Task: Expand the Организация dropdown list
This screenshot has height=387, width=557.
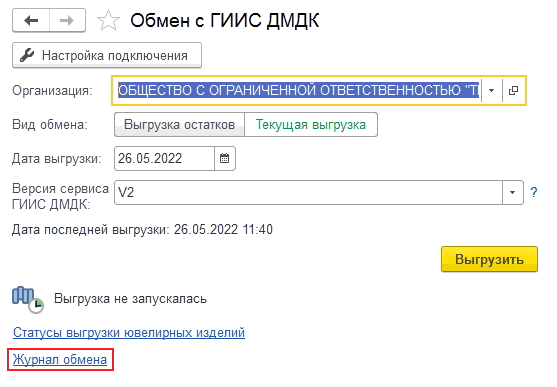Action: point(492,91)
